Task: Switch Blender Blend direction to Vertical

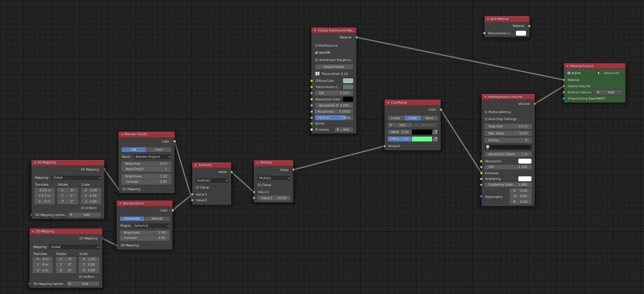Action: (x=156, y=219)
